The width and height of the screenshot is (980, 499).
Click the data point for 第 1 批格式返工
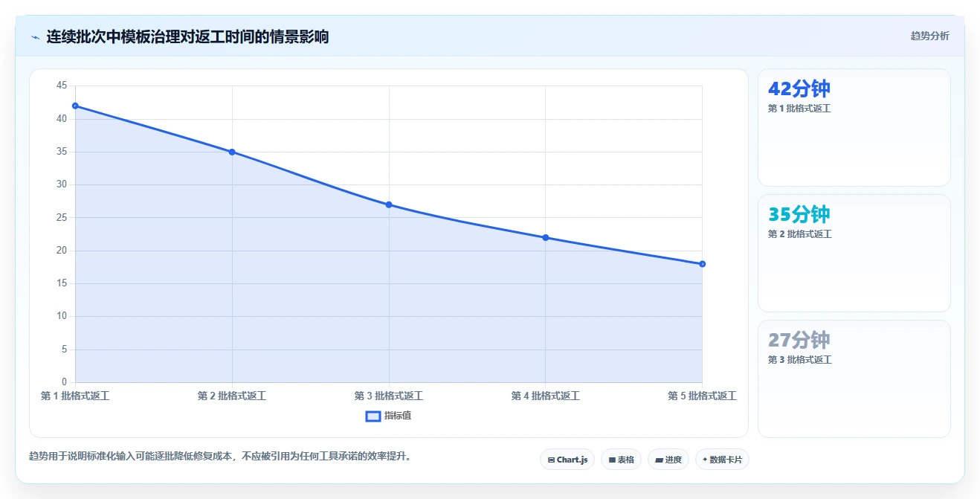[75, 106]
